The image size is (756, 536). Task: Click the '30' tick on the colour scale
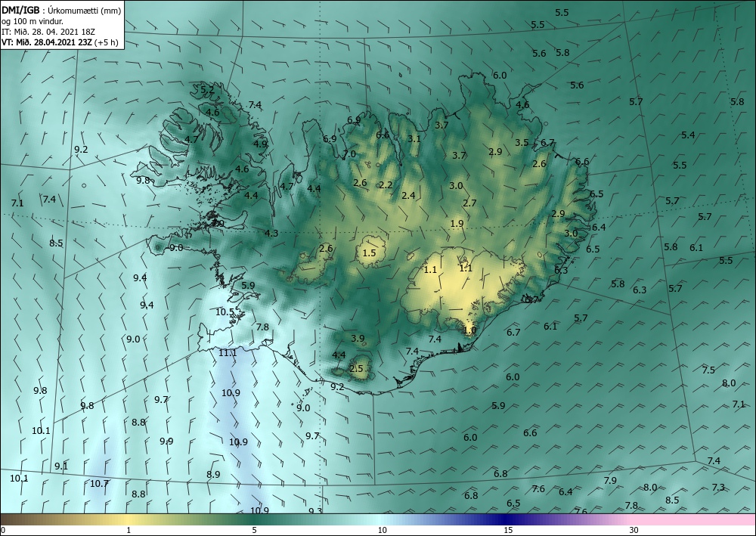click(634, 530)
